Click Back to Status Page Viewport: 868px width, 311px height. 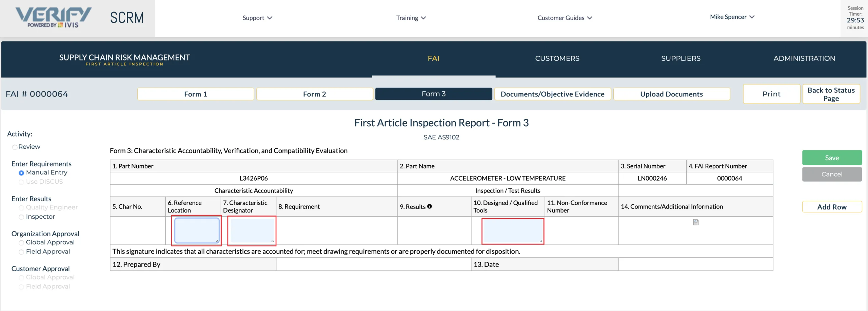(x=831, y=94)
